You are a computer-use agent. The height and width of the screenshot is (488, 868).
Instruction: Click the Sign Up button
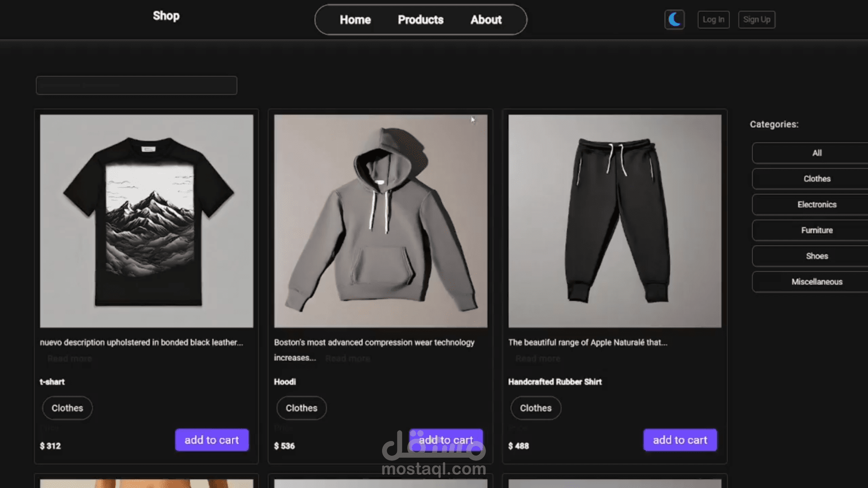756,19
